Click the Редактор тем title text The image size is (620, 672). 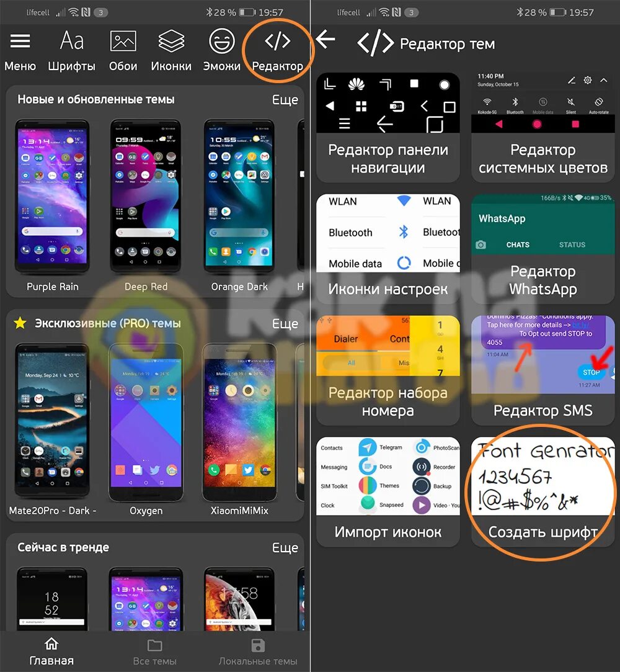(x=448, y=43)
